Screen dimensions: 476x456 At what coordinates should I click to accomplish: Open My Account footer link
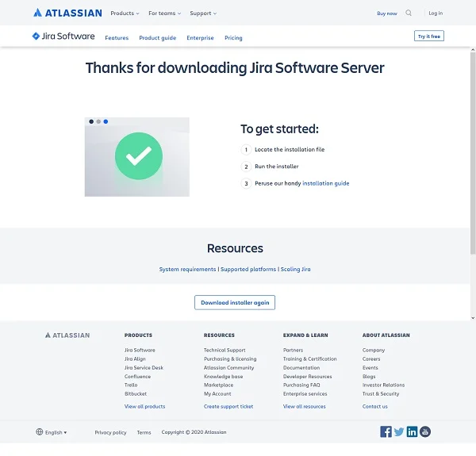217,394
